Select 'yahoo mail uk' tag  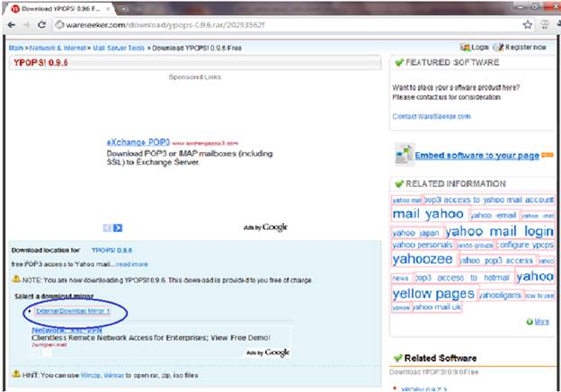click(437, 307)
